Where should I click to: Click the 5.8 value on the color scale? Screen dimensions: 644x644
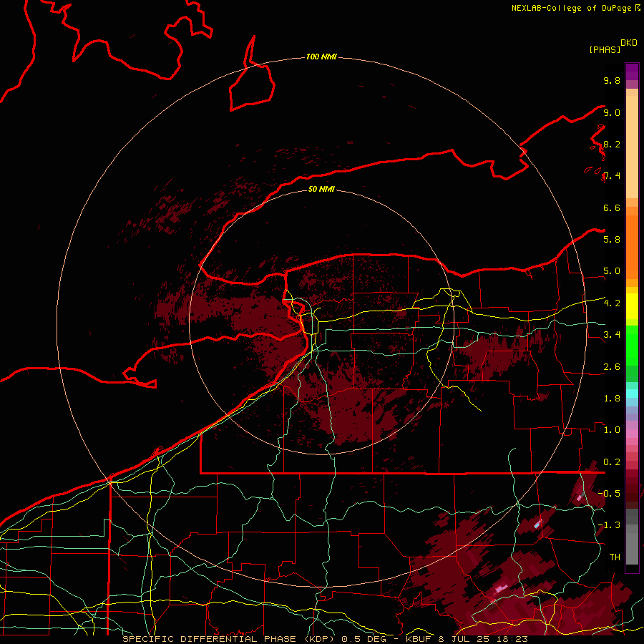click(612, 240)
